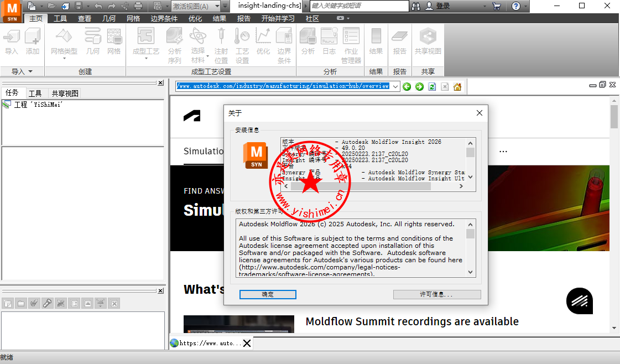This screenshot has height=364, width=620.
Task: Click the green Back arrow in browser bar
Action: click(407, 87)
